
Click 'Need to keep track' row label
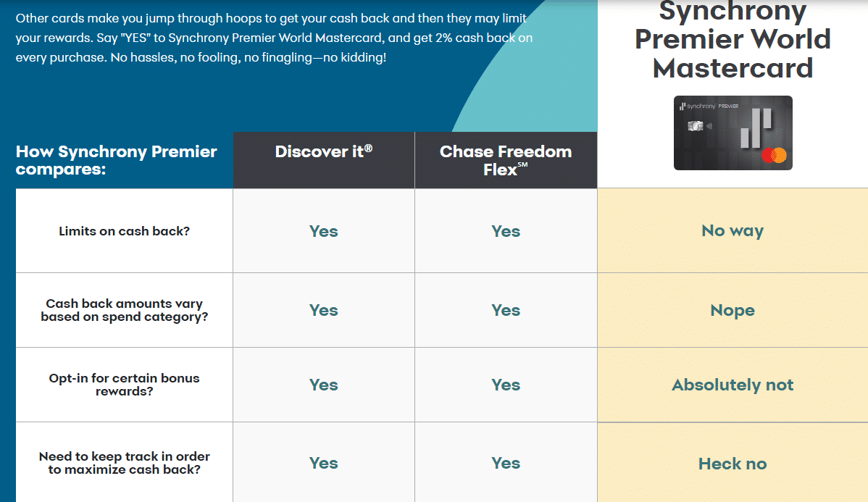[125, 463]
